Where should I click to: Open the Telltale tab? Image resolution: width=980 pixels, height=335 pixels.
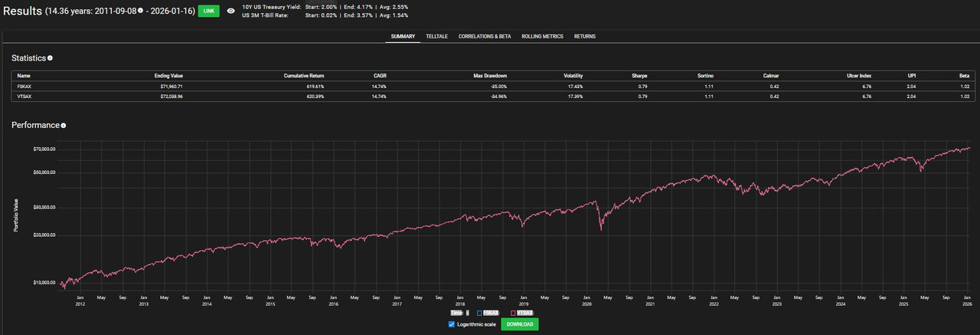[436, 36]
